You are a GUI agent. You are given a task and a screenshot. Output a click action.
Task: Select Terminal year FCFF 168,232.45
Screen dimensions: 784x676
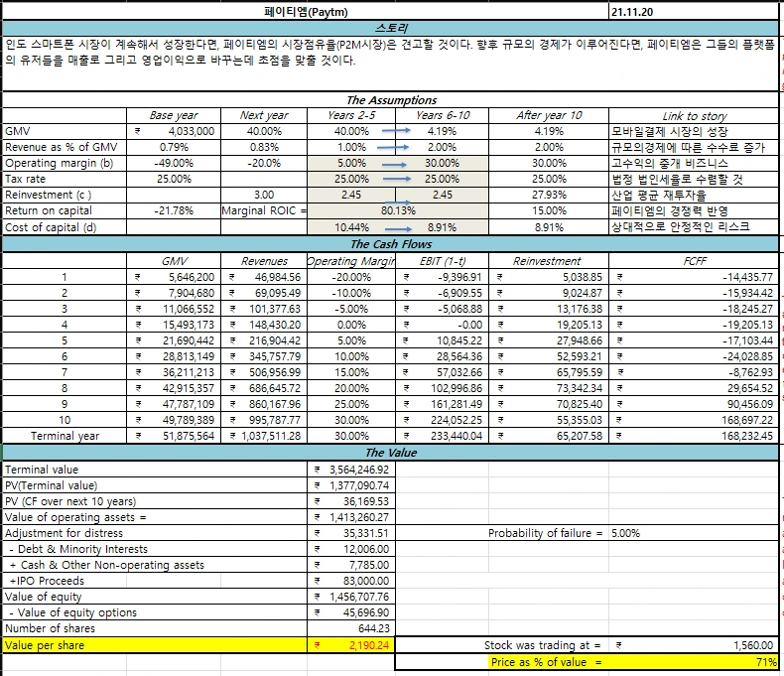coord(694,436)
